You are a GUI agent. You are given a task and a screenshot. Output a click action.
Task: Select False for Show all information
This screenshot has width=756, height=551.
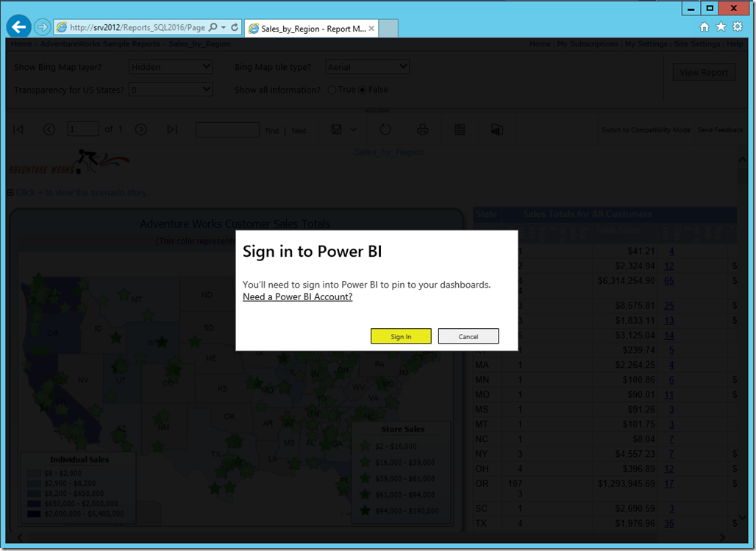362,90
